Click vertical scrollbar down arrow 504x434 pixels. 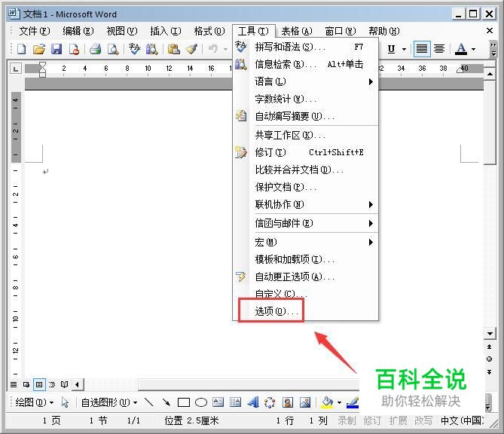(x=490, y=334)
